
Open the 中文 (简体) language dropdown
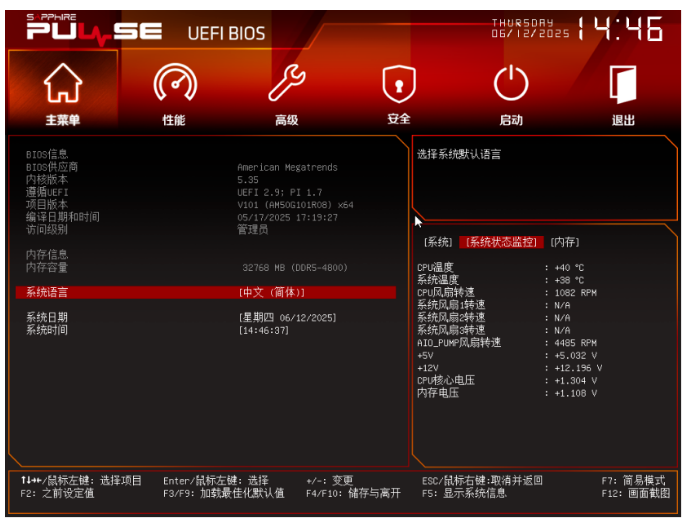click(x=271, y=292)
